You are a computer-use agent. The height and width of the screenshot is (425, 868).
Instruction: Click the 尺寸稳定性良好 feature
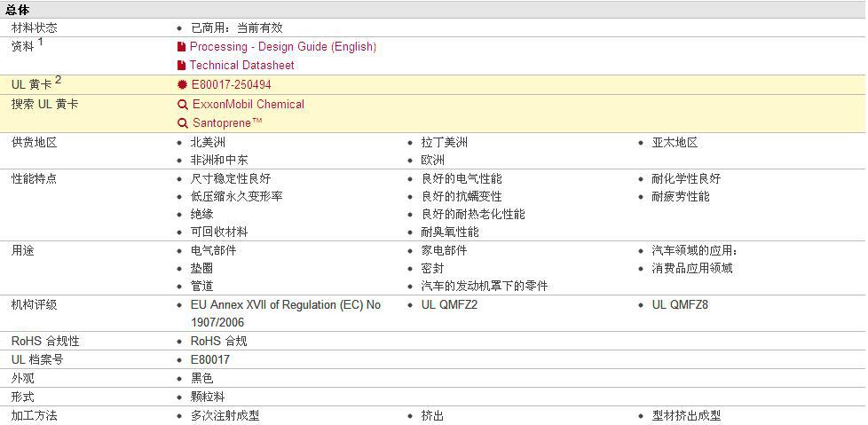231,178
